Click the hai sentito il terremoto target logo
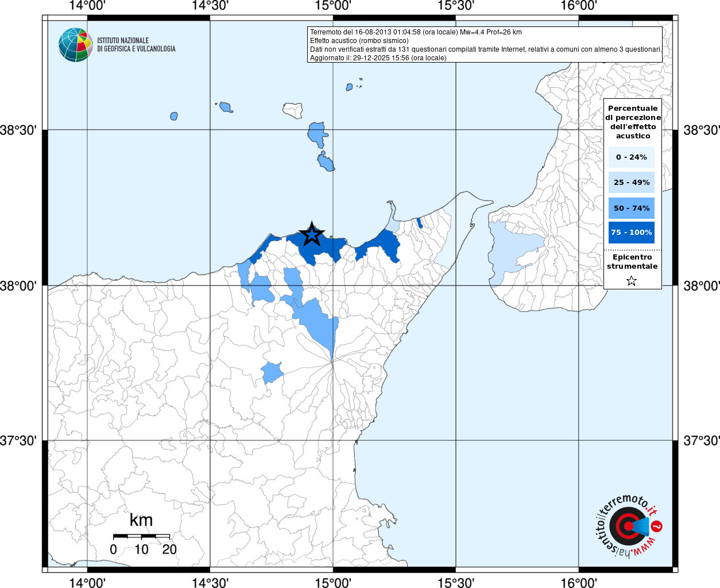Viewport: 720px width, 588px height. point(626,526)
